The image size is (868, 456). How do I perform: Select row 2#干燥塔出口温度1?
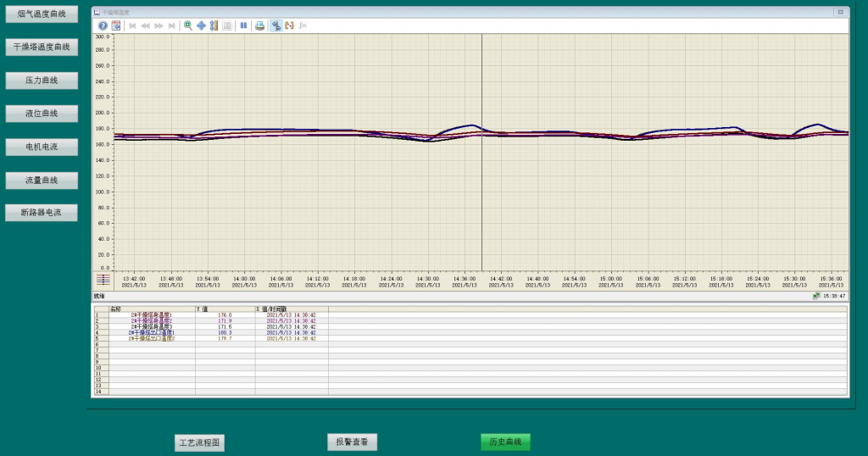click(152, 332)
